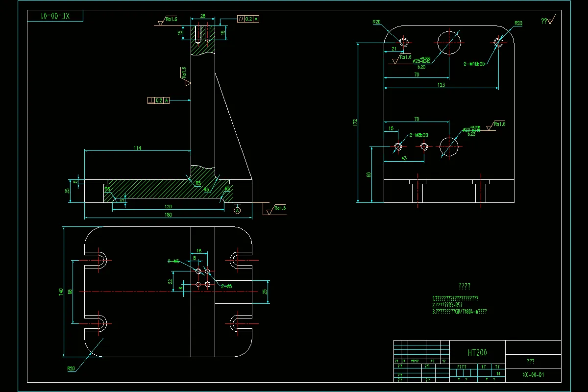This screenshot has height=392, width=588.
Task: Click the 172 height dimension text
Action: (x=355, y=122)
